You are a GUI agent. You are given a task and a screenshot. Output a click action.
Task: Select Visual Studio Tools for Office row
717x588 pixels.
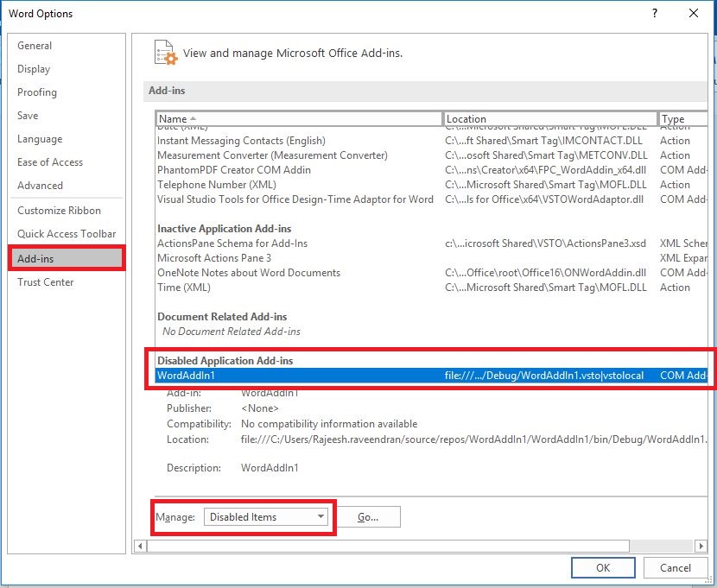(x=432, y=199)
